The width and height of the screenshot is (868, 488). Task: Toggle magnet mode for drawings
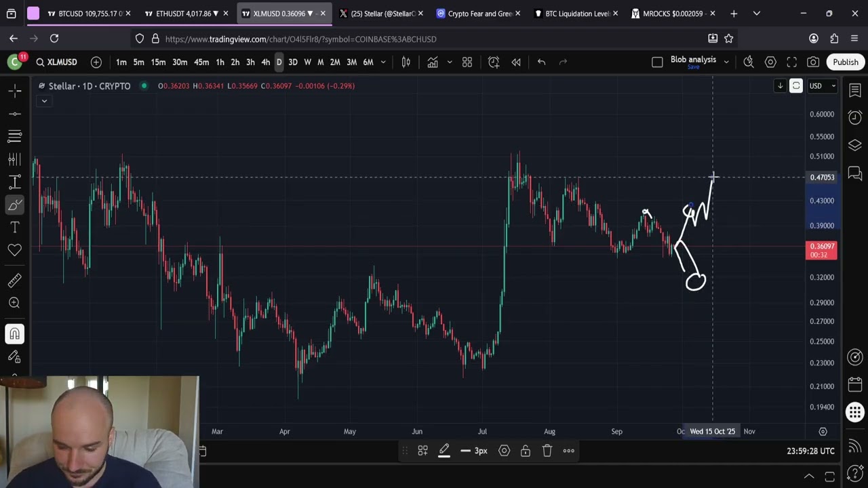point(15,333)
